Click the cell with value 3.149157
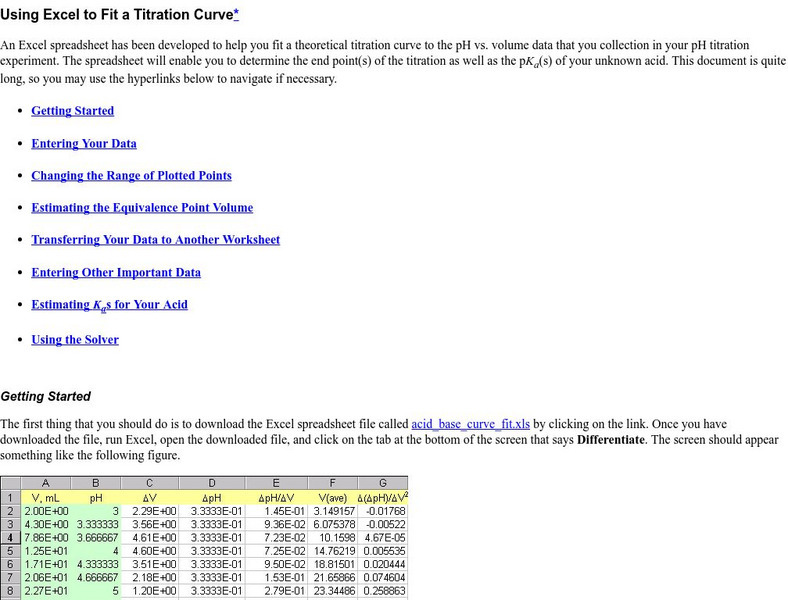 333,511
